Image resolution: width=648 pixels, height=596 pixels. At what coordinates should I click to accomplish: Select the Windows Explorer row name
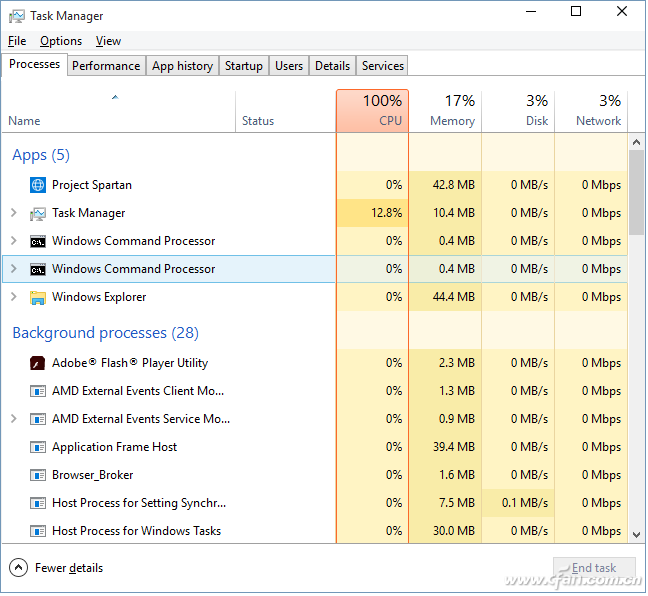point(99,298)
